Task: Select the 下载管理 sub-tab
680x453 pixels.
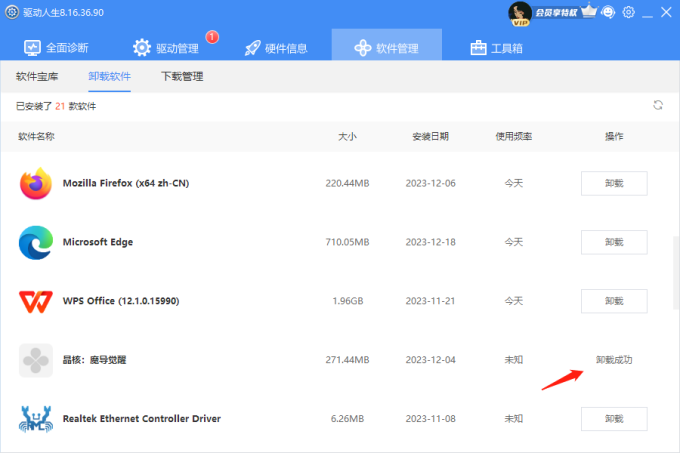Action: 182,77
